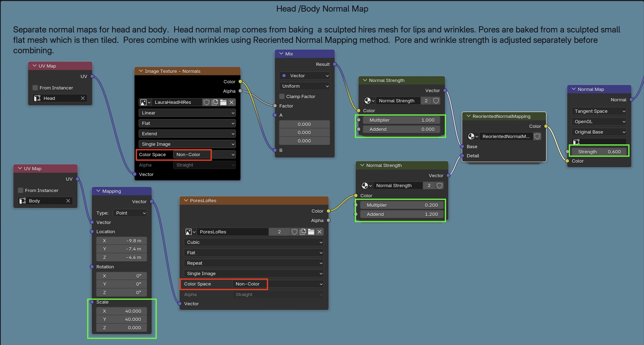
Task: Click node group browse icon in upper Normal Strength
Action: pyautogui.click(x=369, y=101)
